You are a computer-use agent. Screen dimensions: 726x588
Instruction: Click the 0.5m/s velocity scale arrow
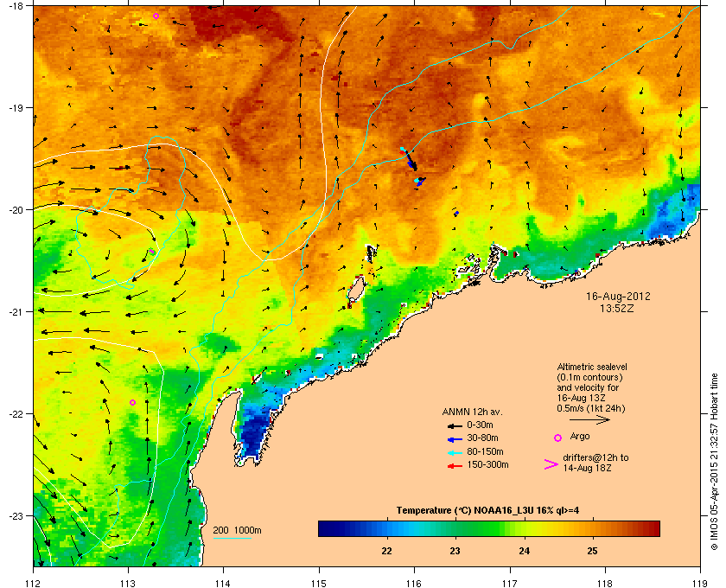(x=589, y=420)
